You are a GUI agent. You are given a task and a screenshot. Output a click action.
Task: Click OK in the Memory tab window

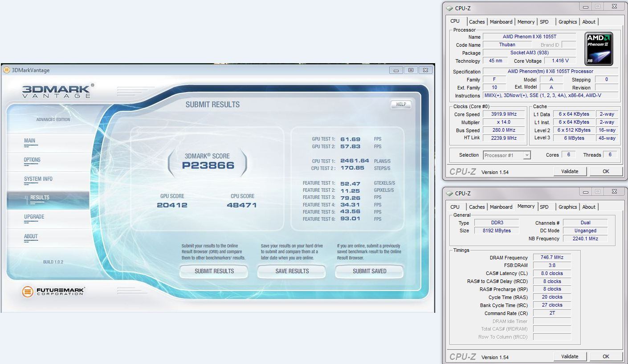(606, 356)
